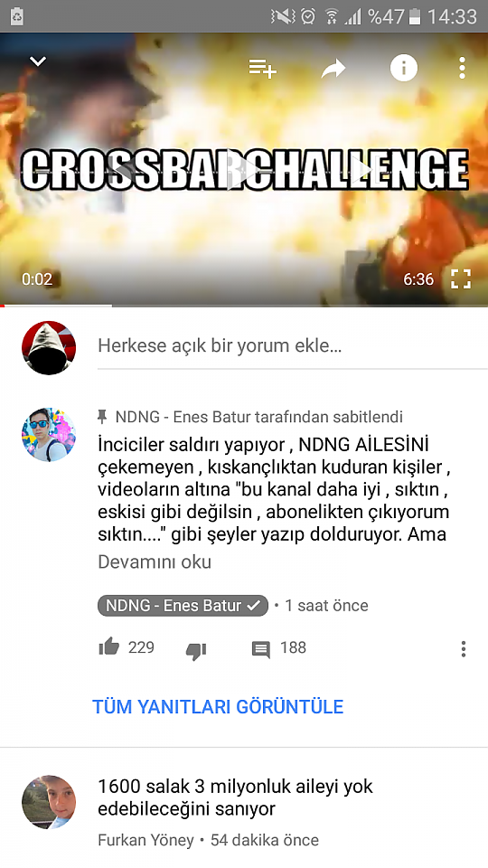Tap TÜM YANITLARI GÖRÜNTÜLE link
This screenshot has width=488, height=868.
coord(218,707)
